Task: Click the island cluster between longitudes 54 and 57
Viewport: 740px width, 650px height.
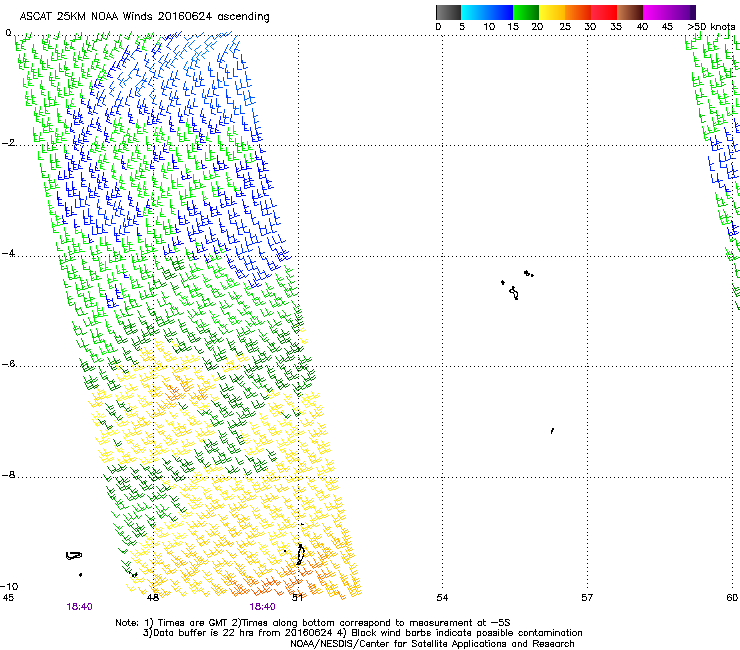Action: pyautogui.click(x=517, y=285)
